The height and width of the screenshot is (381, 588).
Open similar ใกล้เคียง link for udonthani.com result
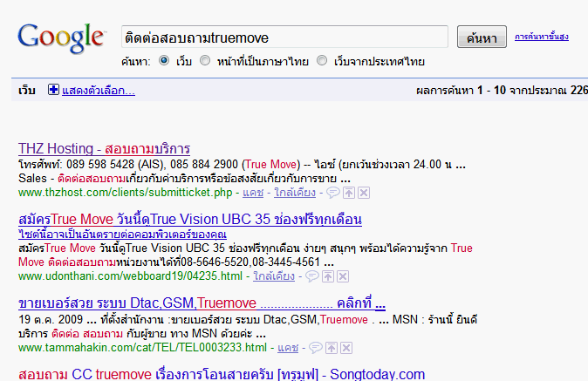274,276
